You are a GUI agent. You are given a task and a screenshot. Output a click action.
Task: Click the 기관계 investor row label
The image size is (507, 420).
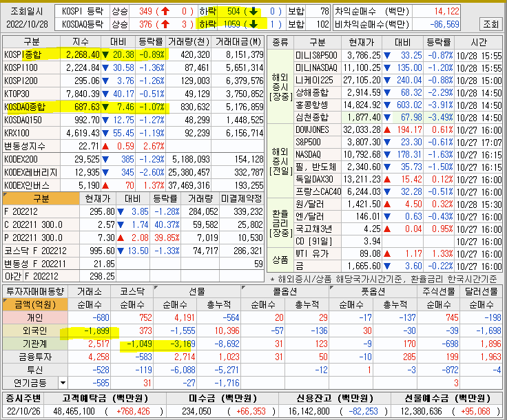[x=35, y=344]
